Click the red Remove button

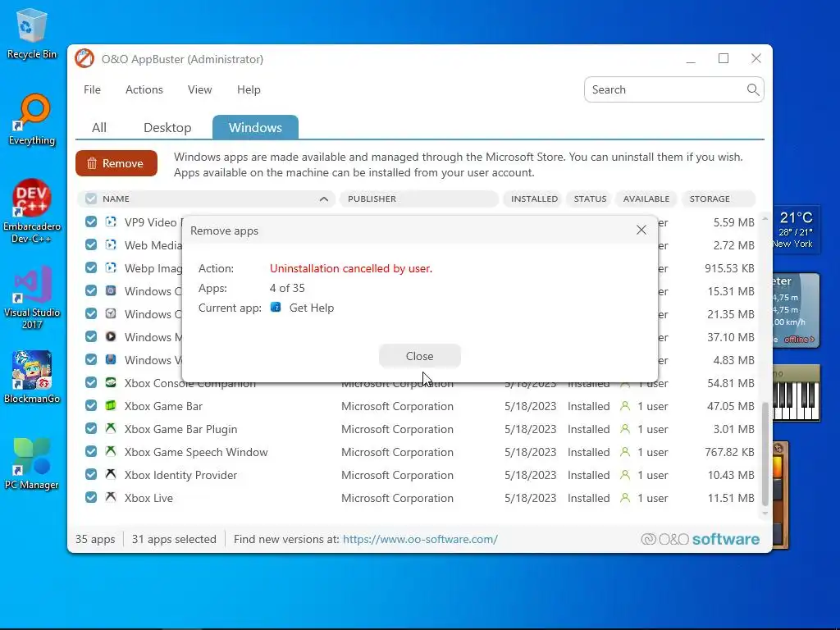click(116, 163)
